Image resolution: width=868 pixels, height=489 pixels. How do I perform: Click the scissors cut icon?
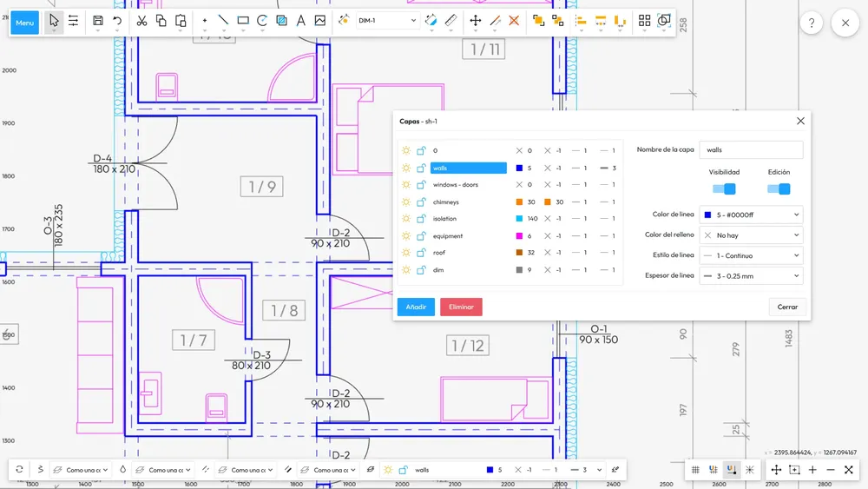[141, 21]
